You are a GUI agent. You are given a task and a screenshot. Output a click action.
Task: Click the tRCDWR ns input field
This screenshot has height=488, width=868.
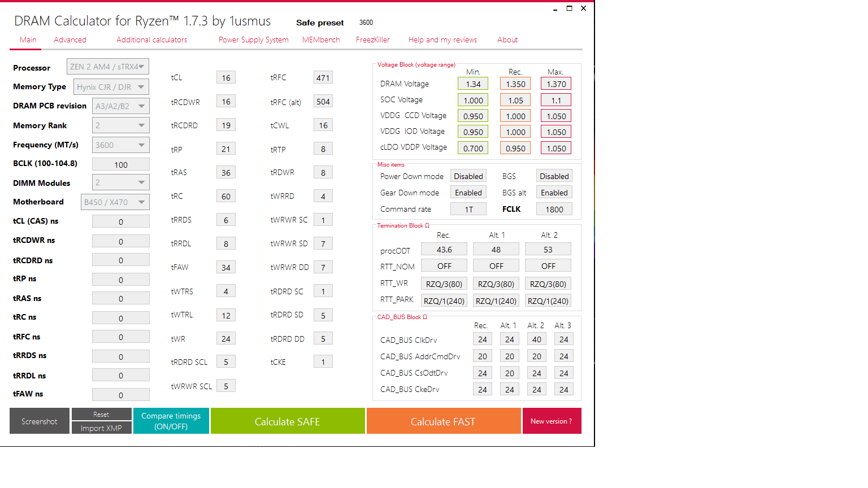121,241
